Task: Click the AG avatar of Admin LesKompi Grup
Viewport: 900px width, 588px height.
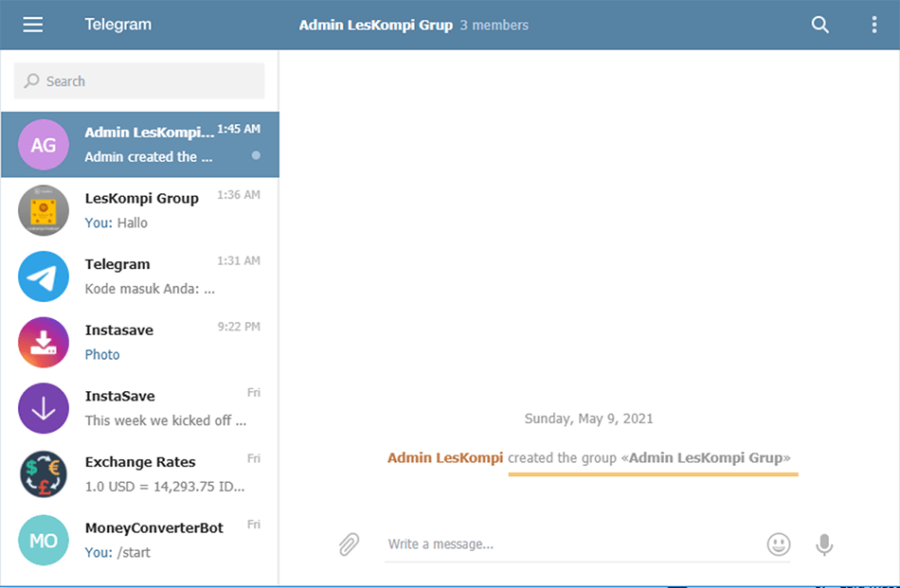Action: tap(44, 145)
